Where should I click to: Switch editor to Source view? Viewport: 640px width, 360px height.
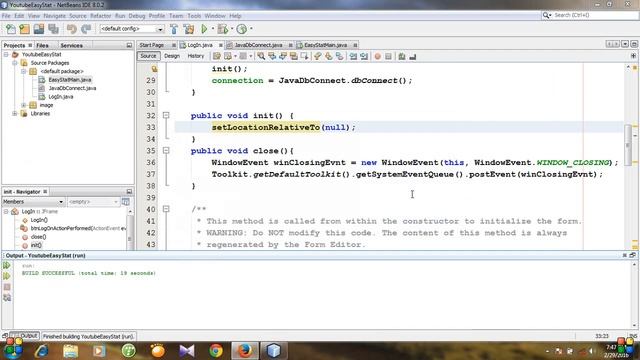pos(148,56)
